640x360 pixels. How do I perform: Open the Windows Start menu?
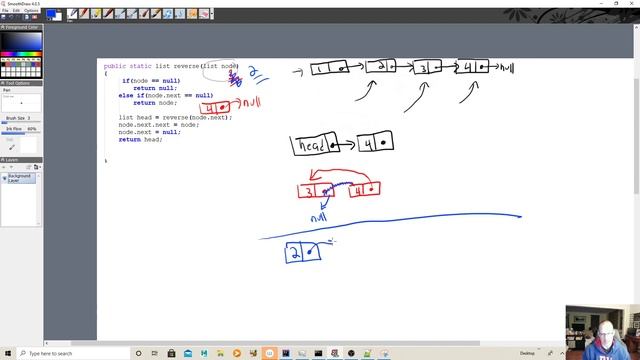pos(7,353)
